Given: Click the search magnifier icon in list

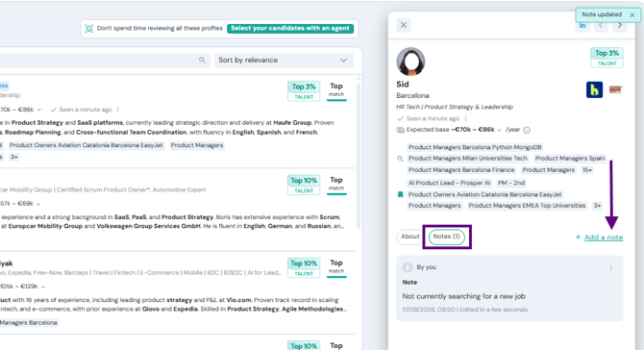Looking at the screenshot, I should (x=202, y=61).
